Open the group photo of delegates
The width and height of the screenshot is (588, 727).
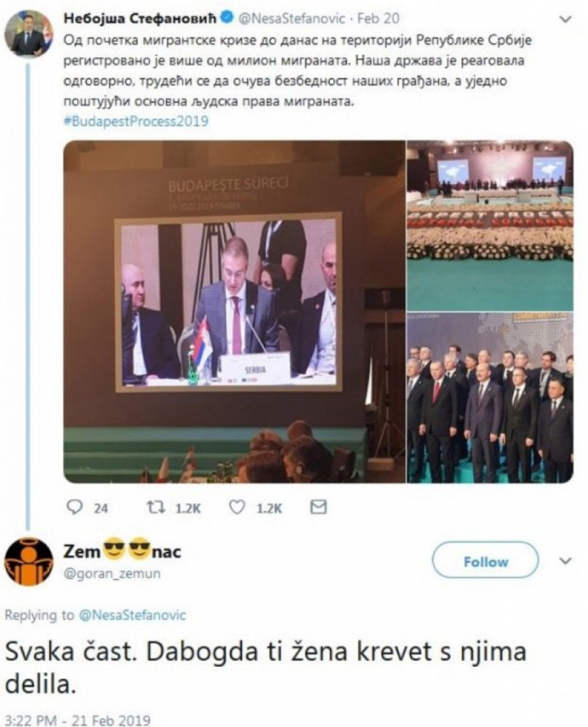click(490, 397)
